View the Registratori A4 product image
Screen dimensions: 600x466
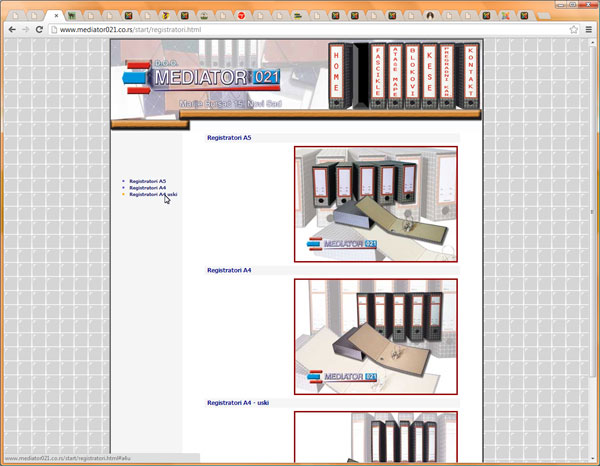point(375,336)
